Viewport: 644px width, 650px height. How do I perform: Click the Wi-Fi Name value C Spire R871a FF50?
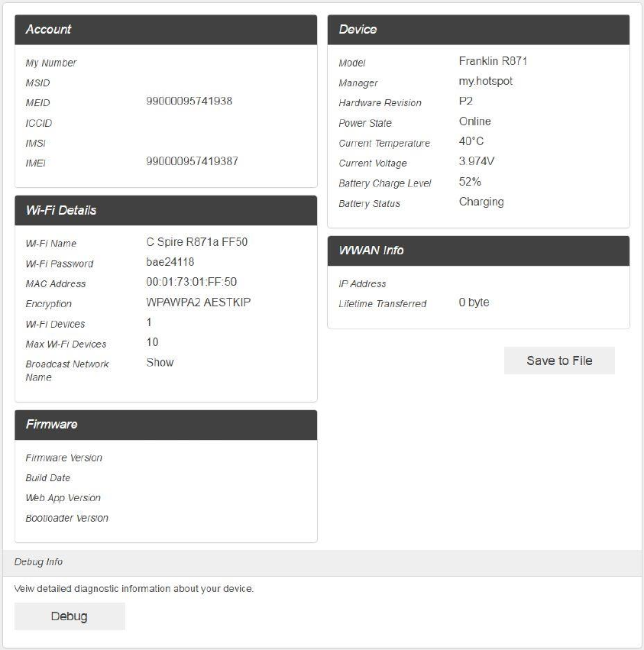click(x=197, y=242)
